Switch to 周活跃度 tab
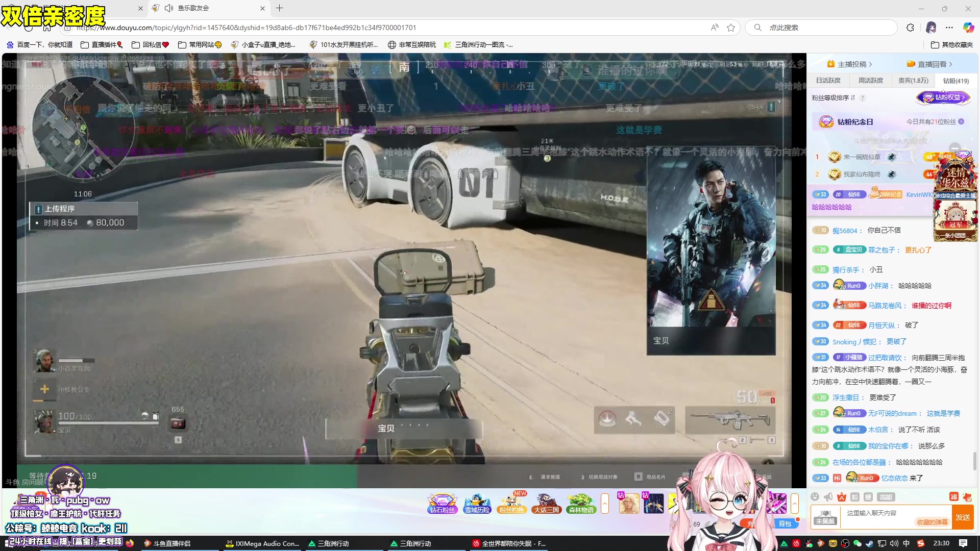The image size is (980, 551). (x=870, y=81)
